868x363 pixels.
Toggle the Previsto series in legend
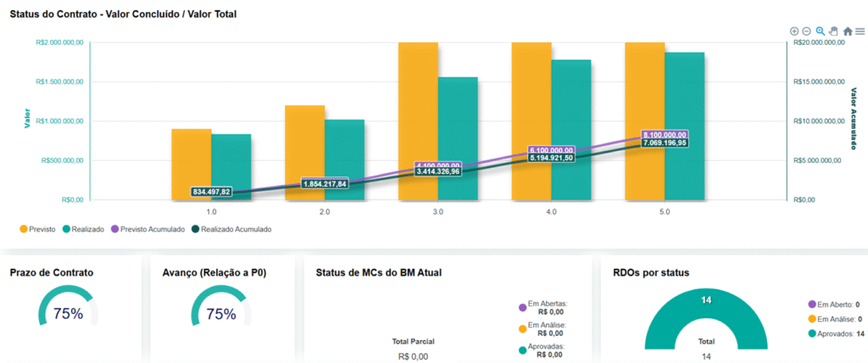(x=38, y=228)
